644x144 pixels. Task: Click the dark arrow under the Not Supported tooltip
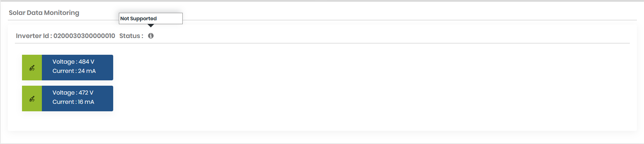pos(151,26)
